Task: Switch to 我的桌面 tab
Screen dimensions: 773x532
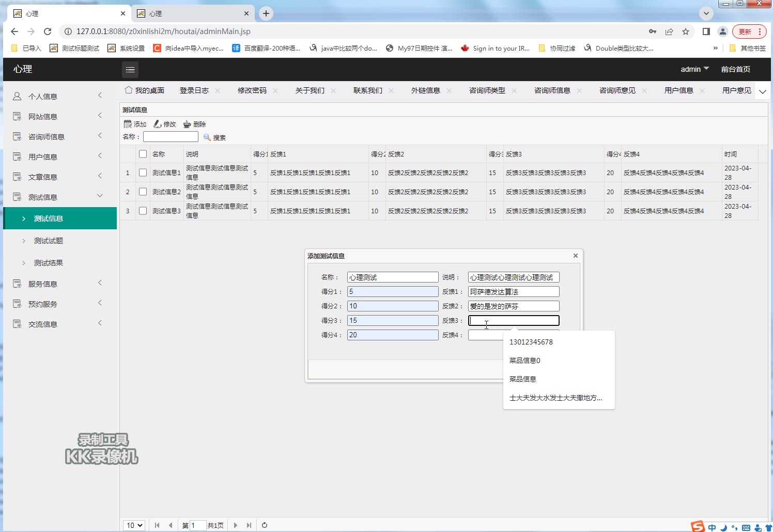Action: pyautogui.click(x=145, y=90)
